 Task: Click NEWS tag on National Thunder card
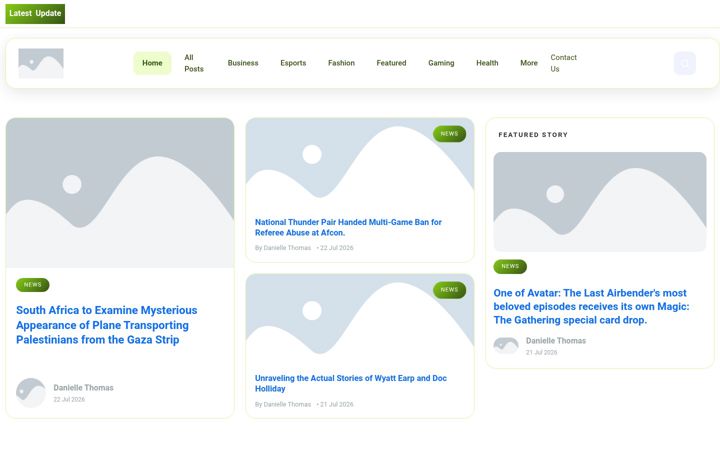pyautogui.click(x=449, y=134)
